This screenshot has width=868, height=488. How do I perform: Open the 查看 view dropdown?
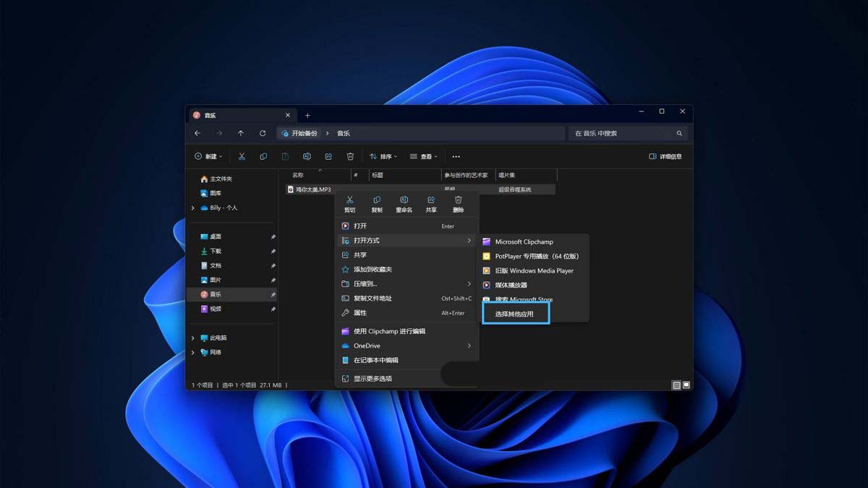[423, 156]
